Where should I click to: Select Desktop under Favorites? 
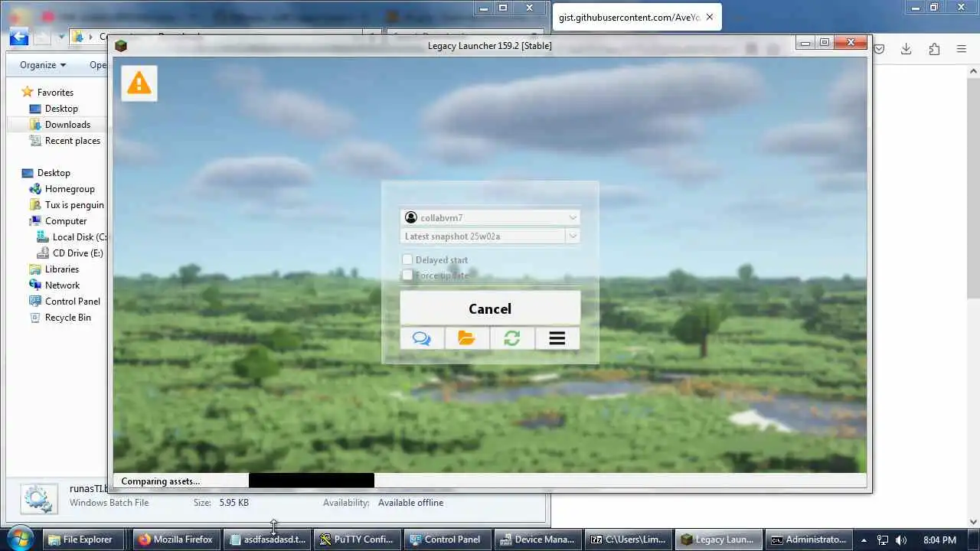click(61, 109)
